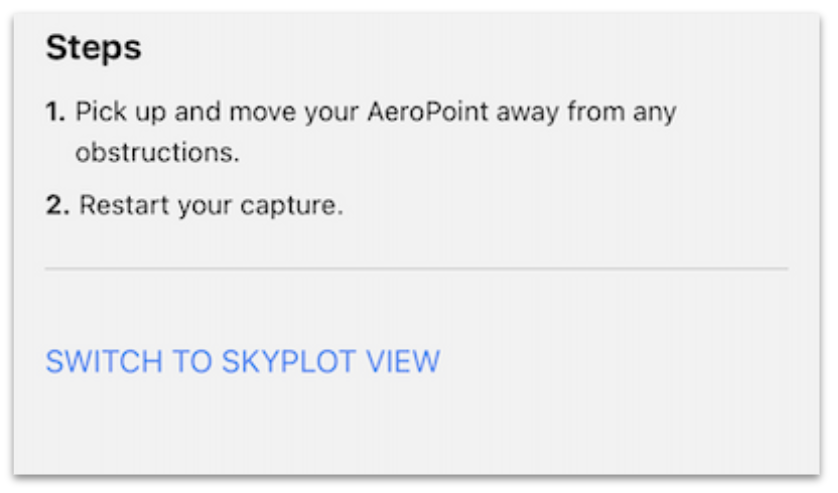Screen dimensions: 838x493
Task: Click the Restart your capture step text
Action: (210, 206)
